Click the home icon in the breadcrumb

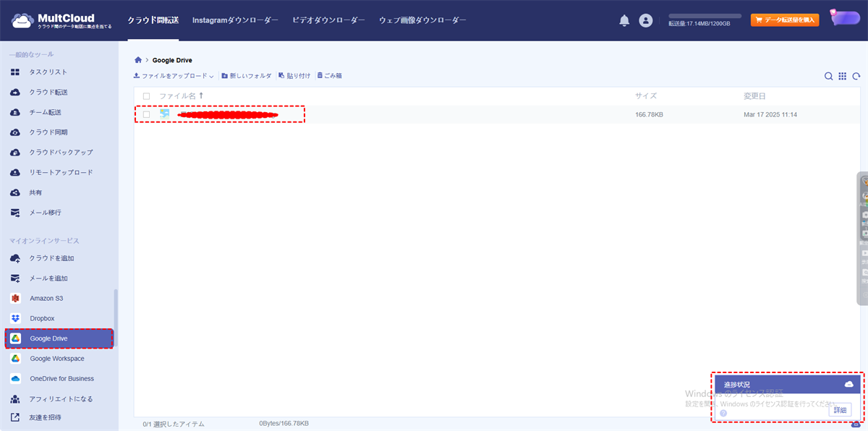pos(138,60)
